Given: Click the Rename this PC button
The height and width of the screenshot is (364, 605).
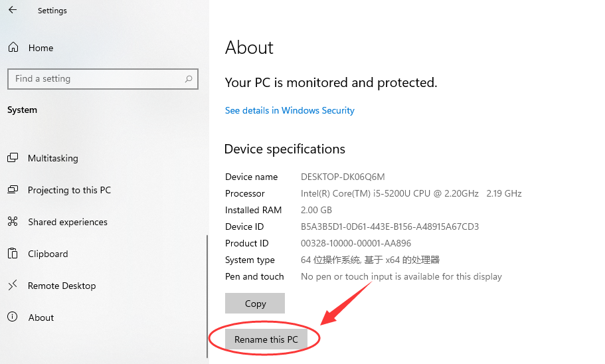Looking at the screenshot, I should point(266,339).
